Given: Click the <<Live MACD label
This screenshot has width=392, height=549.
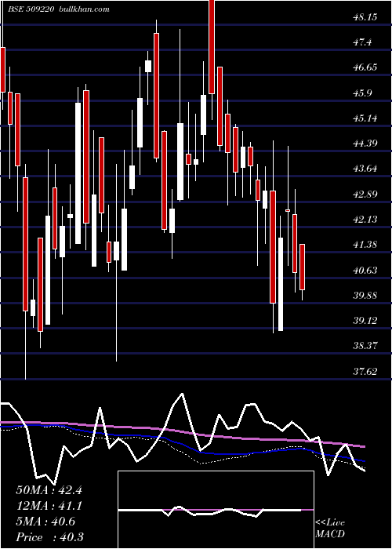Looking at the screenshot, I should click(x=330, y=528).
